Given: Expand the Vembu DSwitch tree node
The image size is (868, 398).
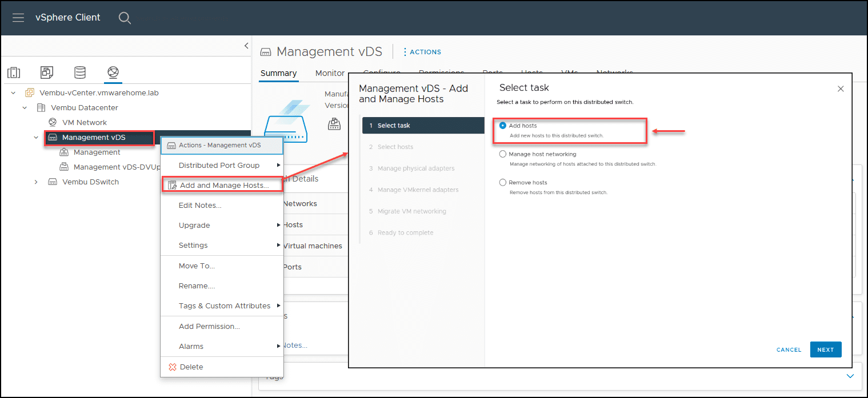Looking at the screenshot, I should [x=36, y=182].
